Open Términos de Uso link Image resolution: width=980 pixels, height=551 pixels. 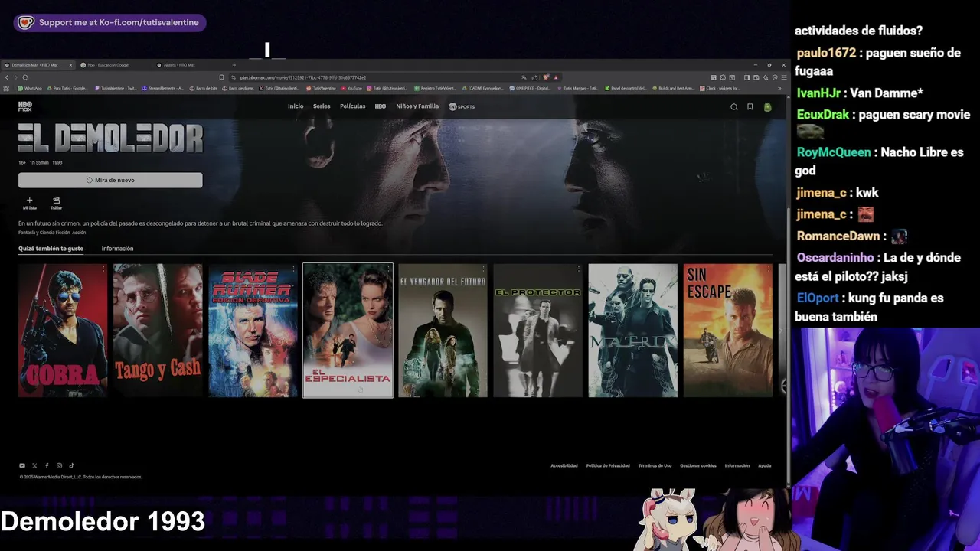(655, 465)
